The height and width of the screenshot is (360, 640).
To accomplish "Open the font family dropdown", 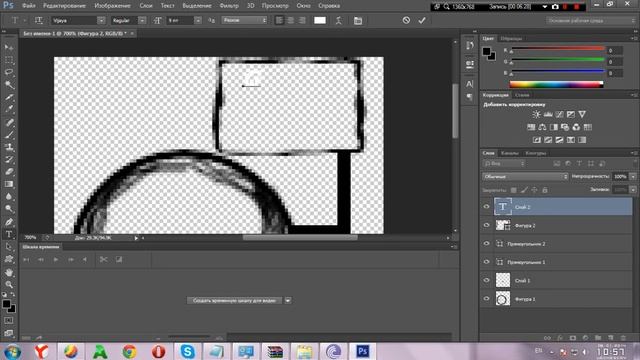I will 101,20.
